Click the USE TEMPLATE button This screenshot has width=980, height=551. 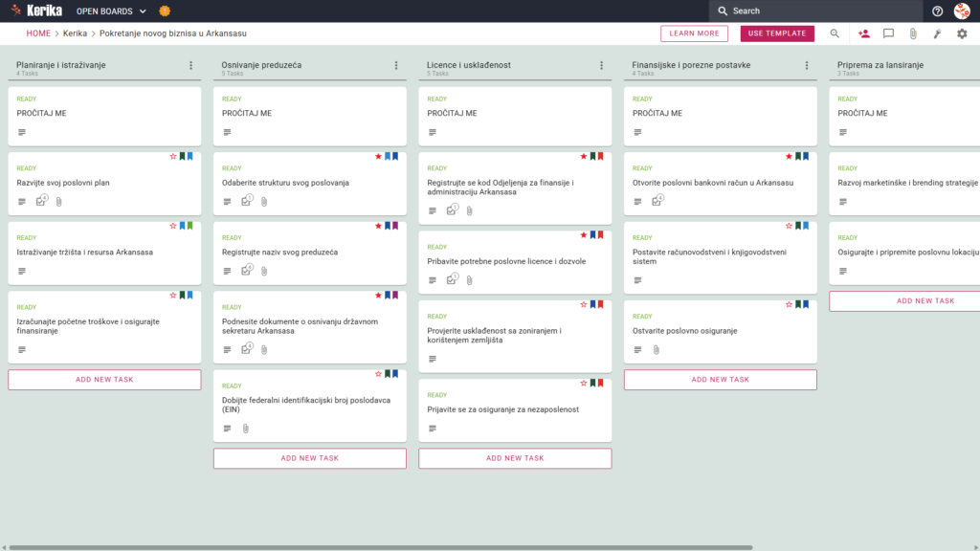tap(777, 33)
